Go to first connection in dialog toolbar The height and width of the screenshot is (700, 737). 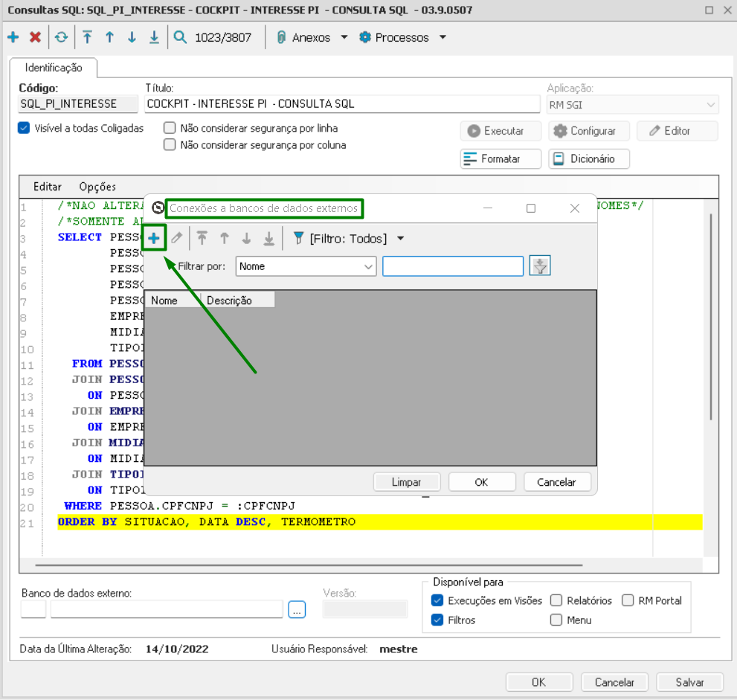click(202, 238)
